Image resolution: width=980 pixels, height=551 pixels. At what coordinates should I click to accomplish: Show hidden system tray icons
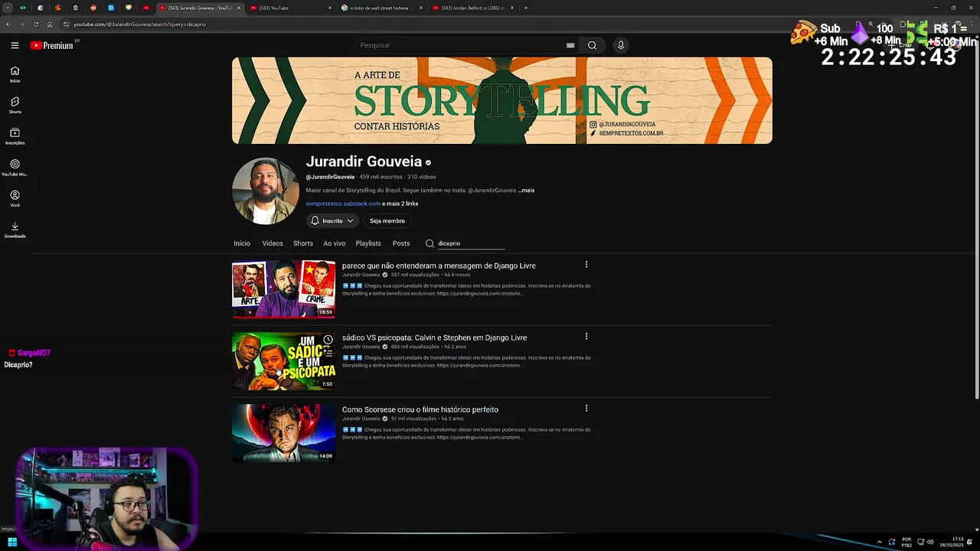[x=879, y=543]
